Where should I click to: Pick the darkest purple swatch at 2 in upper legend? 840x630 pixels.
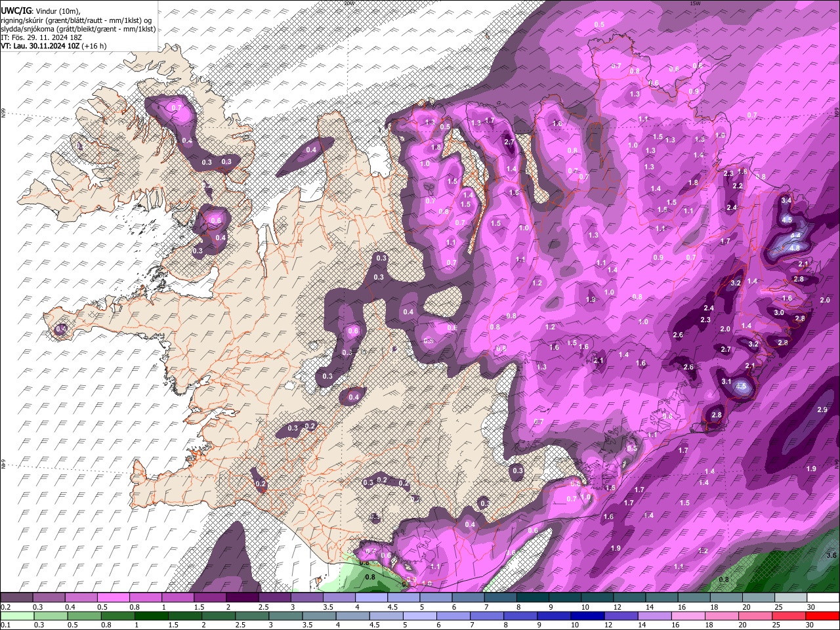242,598
